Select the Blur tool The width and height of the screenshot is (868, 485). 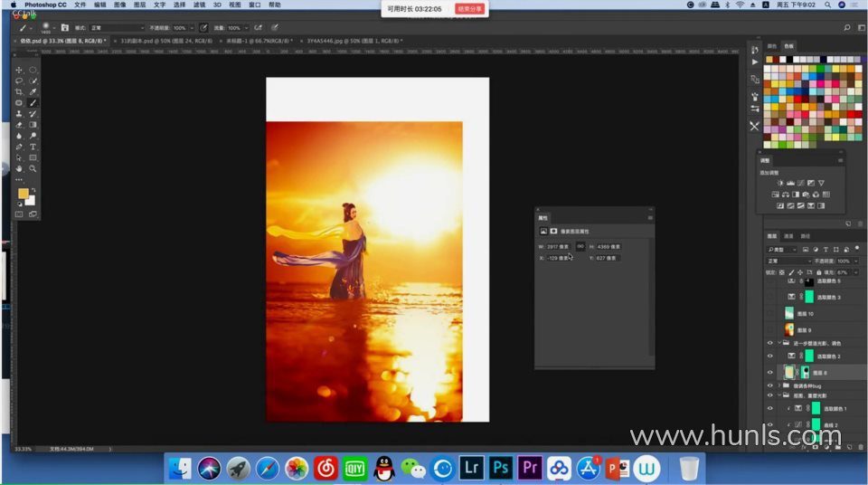(19, 136)
